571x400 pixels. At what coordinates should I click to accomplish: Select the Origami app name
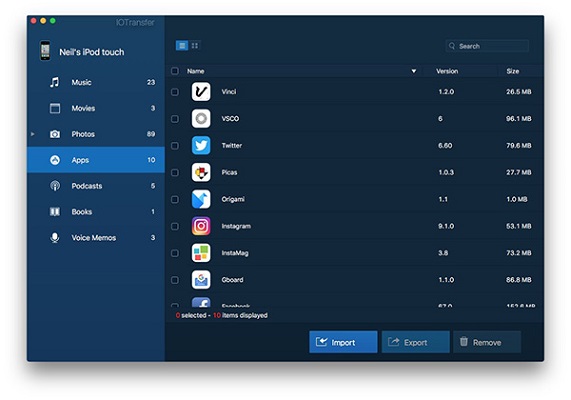(233, 199)
